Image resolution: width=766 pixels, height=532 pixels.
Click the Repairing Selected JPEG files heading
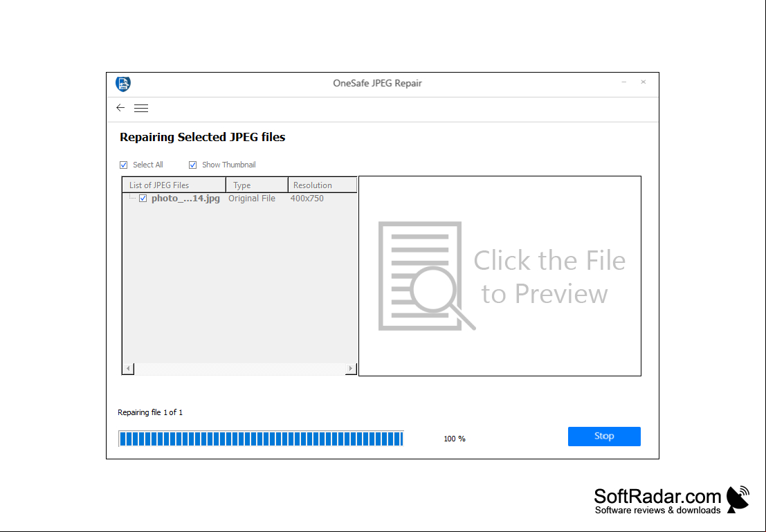(202, 137)
